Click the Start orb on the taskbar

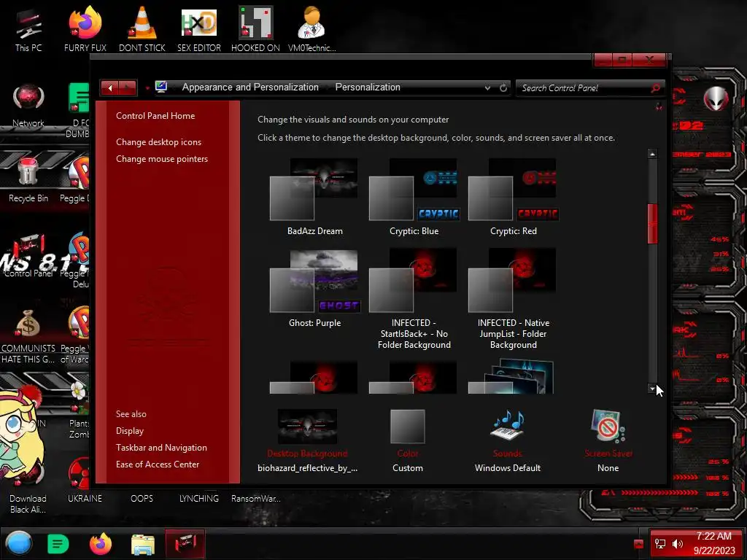point(19,544)
